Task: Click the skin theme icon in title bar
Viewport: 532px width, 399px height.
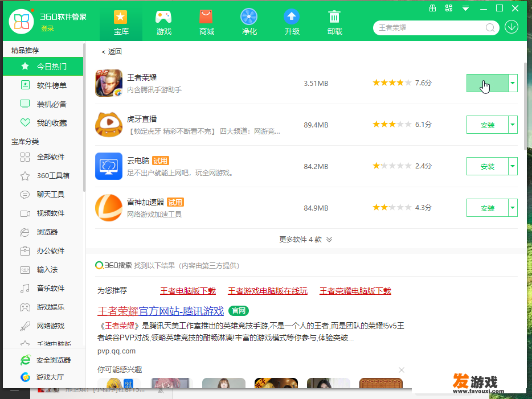Action: pyautogui.click(x=449, y=8)
